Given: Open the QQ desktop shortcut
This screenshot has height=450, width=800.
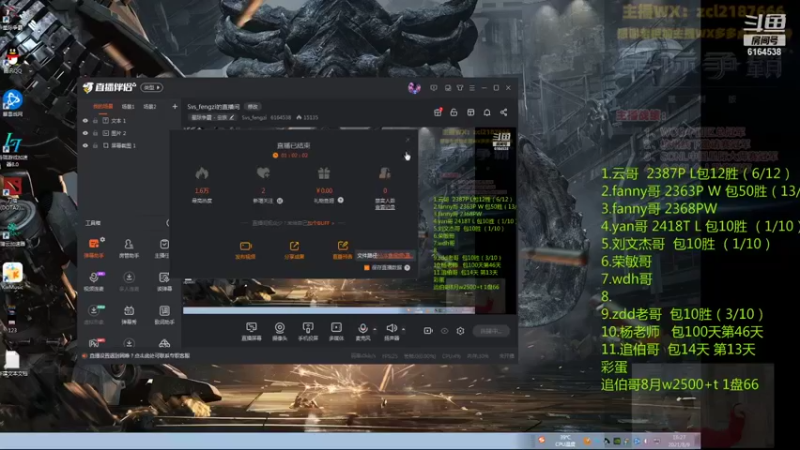Looking at the screenshot, I should click(12, 61).
